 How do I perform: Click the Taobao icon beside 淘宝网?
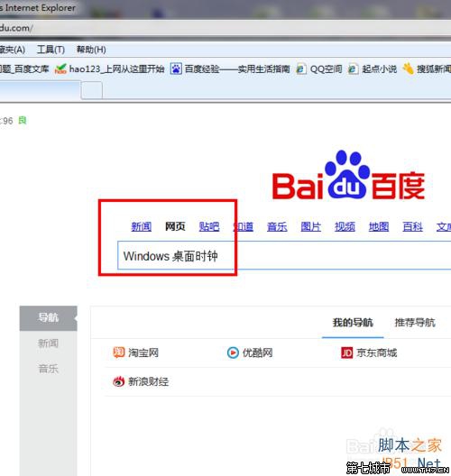119,352
